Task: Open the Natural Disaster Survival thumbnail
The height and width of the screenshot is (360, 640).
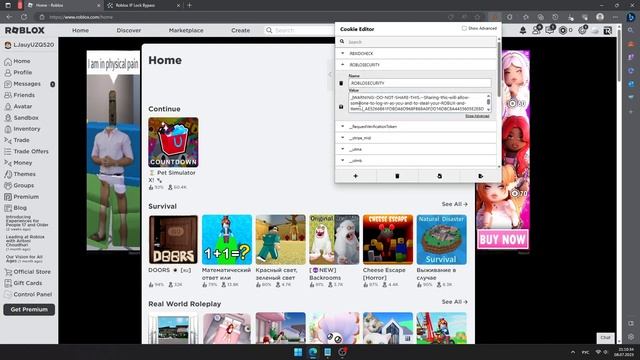Action: pyautogui.click(x=442, y=240)
